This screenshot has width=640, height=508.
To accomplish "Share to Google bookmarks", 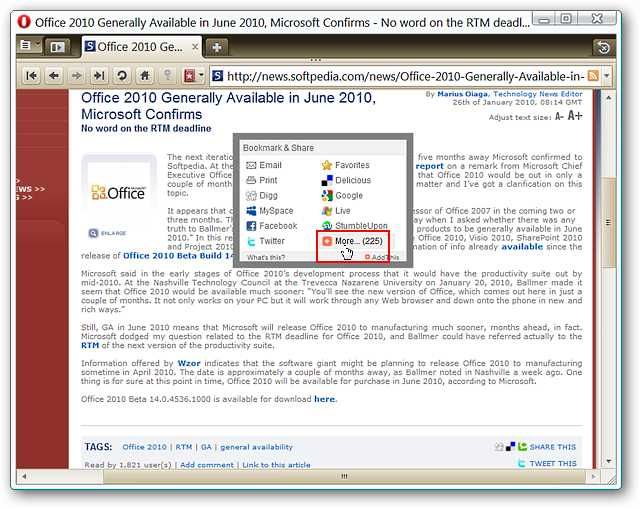I will pos(342,195).
